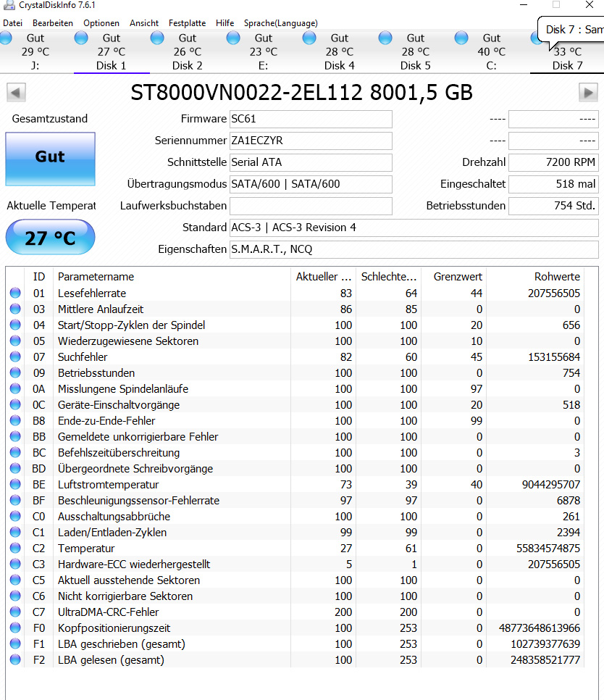The image size is (604, 700).
Task: Open the Optionen menu
Action: tap(101, 23)
